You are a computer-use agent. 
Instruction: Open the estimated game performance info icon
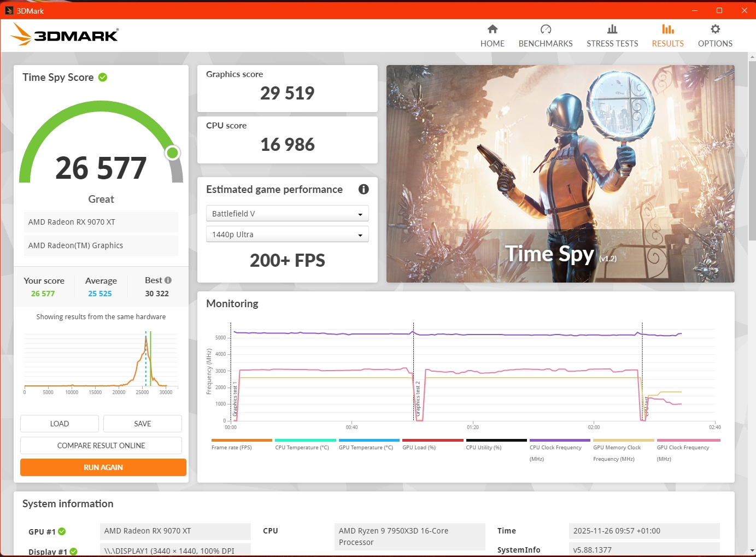pos(364,189)
